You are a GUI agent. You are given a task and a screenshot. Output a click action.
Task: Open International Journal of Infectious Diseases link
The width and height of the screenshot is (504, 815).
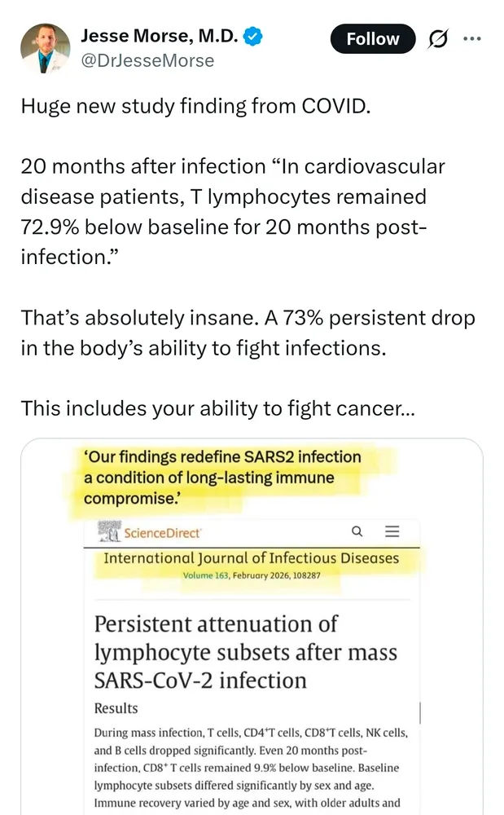tap(251, 558)
